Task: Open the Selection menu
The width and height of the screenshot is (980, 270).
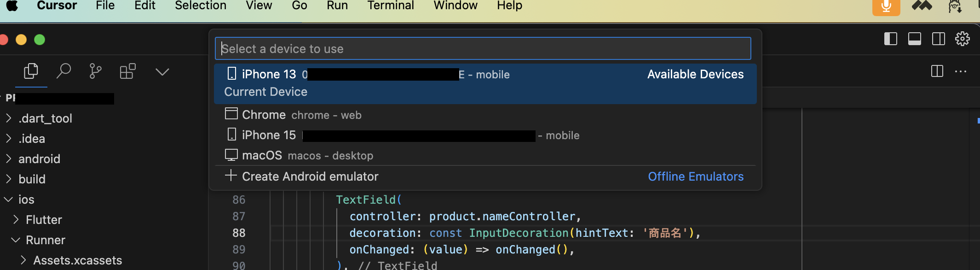Action: 201,6
